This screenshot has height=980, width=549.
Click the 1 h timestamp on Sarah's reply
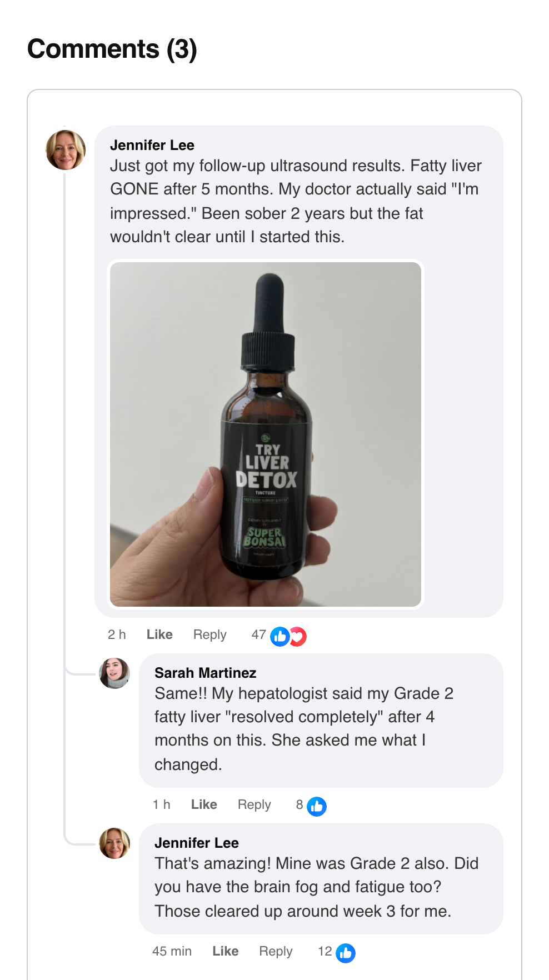161,804
